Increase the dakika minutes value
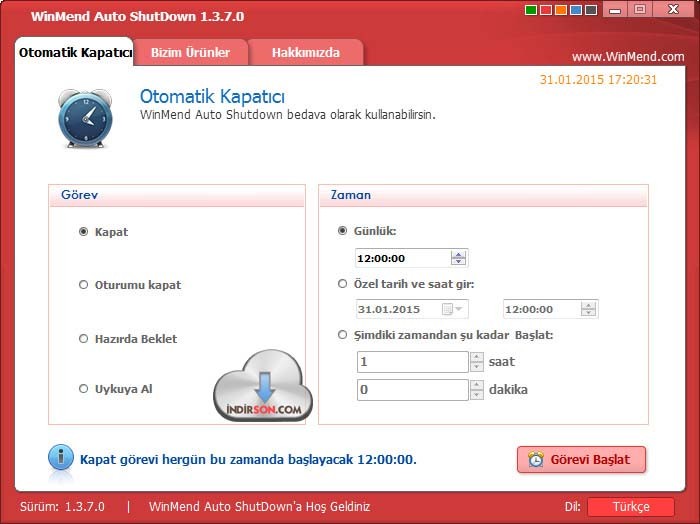This screenshot has height=524, width=700. (477, 385)
